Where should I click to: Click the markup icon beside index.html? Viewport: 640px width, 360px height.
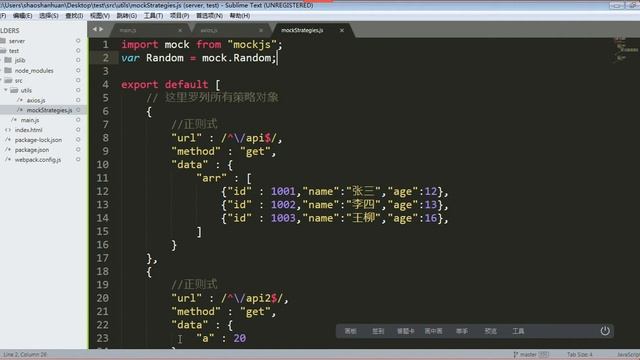[x=8, y=130]
